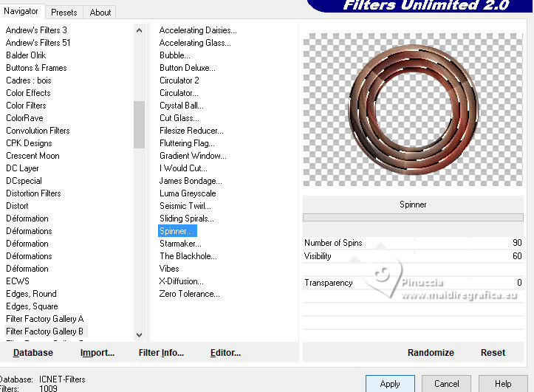Click the category list scroll down arrow
The image size is (534, 392).
click(139, 335)
